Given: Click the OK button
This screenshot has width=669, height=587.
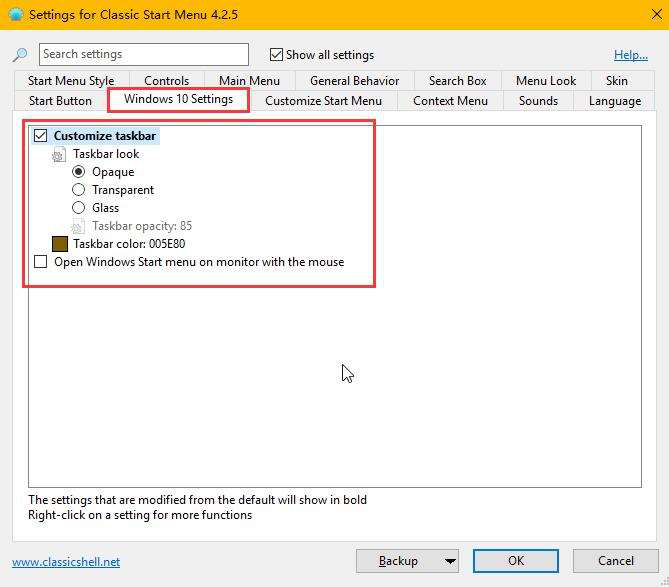Looking at the screenshot, I should 516,561.
